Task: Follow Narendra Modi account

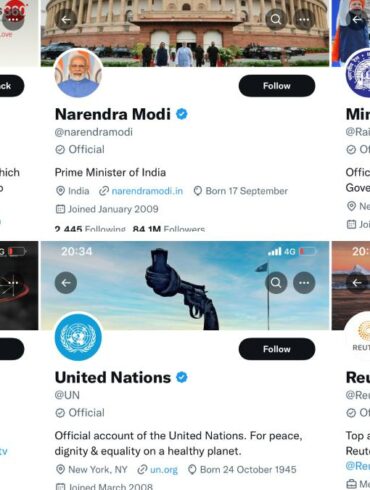Action: point(277,86)
